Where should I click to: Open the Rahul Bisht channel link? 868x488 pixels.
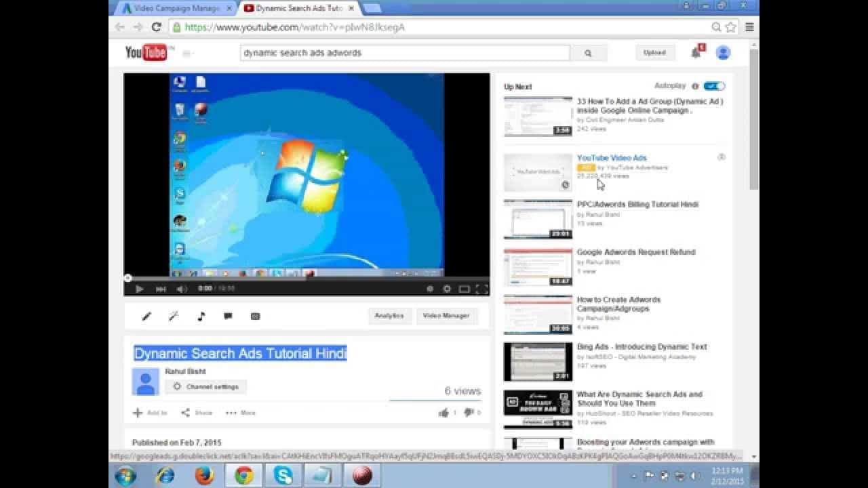point(185,371)
